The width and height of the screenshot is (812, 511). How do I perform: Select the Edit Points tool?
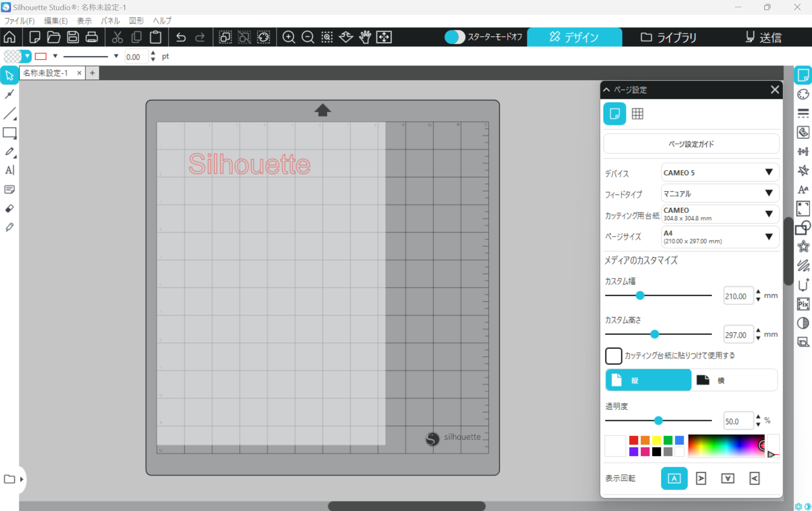9,94
